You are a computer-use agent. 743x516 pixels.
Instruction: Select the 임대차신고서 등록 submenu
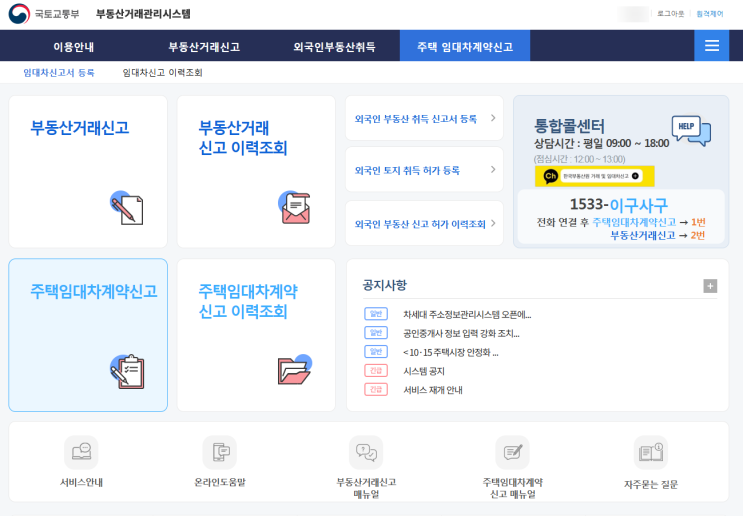pos(59,72)
